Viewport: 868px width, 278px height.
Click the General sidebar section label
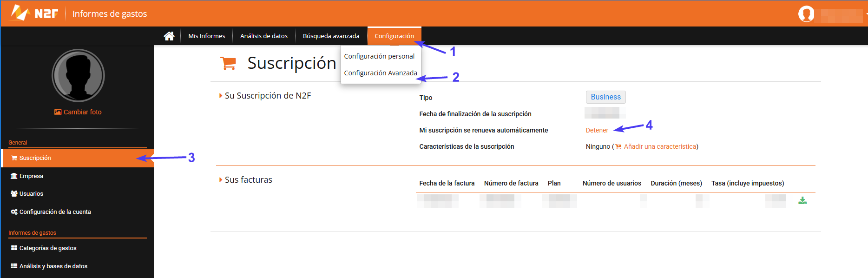click(18, 143)
